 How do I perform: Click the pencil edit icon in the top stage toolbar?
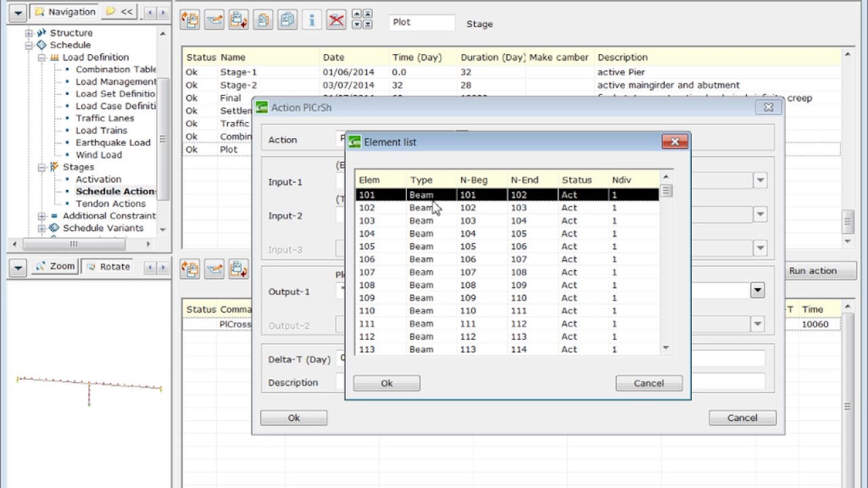[214, 20]
